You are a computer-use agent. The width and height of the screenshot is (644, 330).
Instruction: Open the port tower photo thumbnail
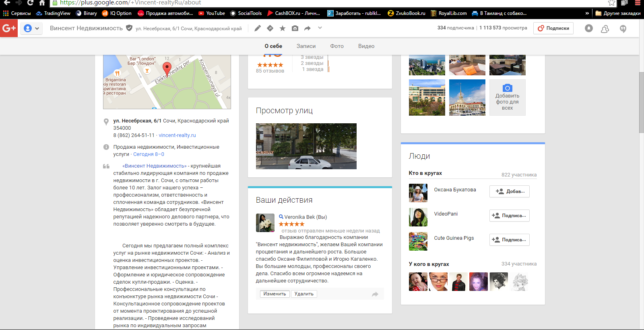[467, 98]
